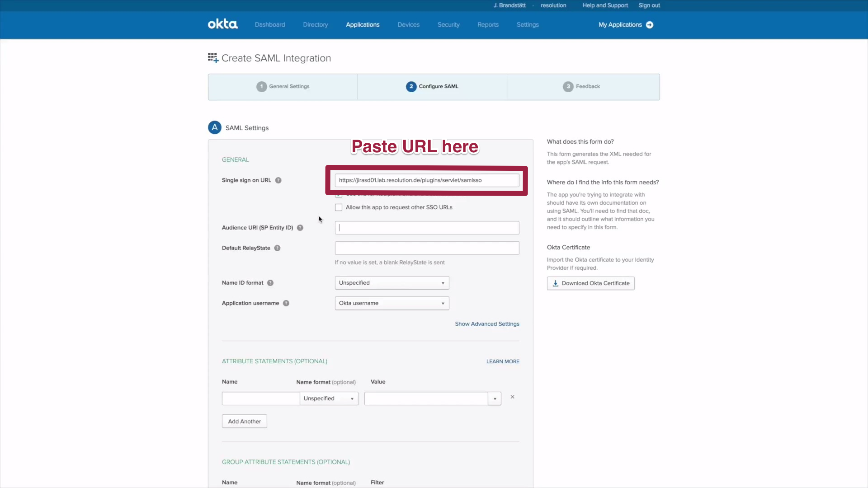
Task: Open the Application username dropdown
Action: [x=392, y=303]
